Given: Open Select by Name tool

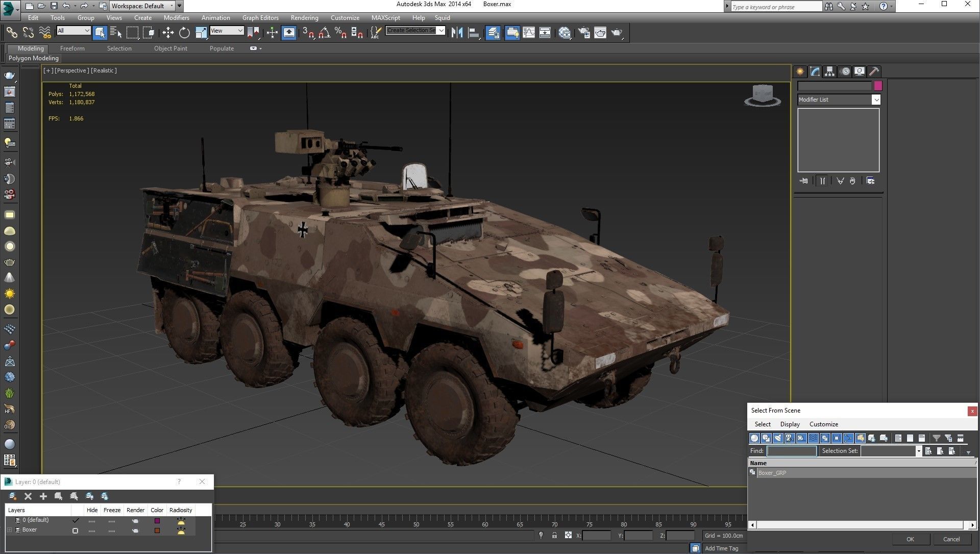Looking at the screenshot, I should (116, 33).
